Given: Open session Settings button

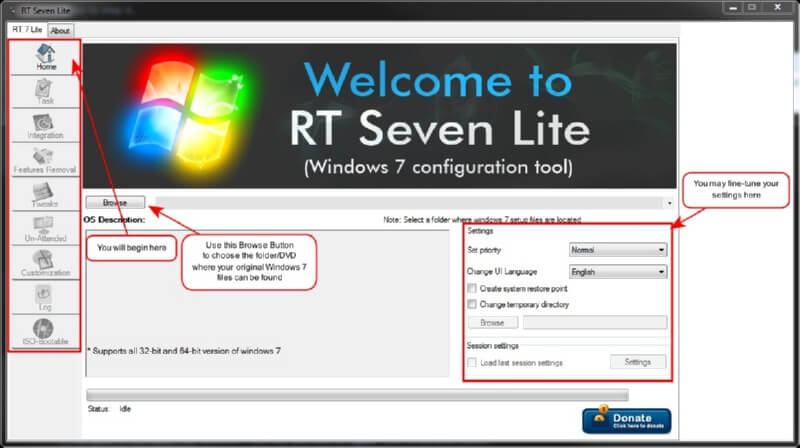Looking at the screenshot, I should (638, 362).
